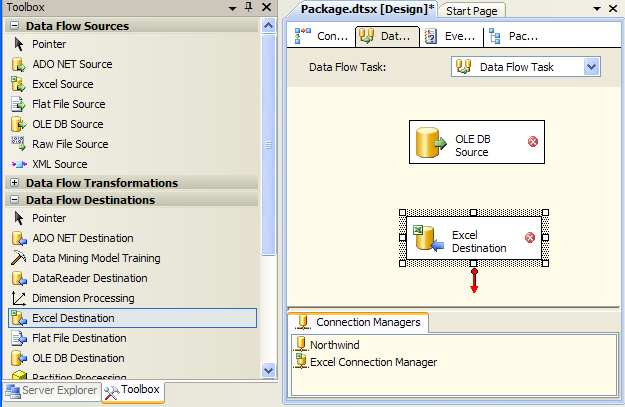Click OLE DB Source cylinder icon on canvas
The width and height of the screenshot is (625, 407).
(x=431, y=142)
